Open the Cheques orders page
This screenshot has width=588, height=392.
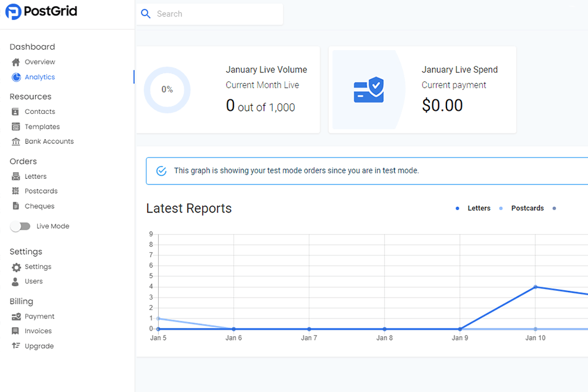[39, 206]
